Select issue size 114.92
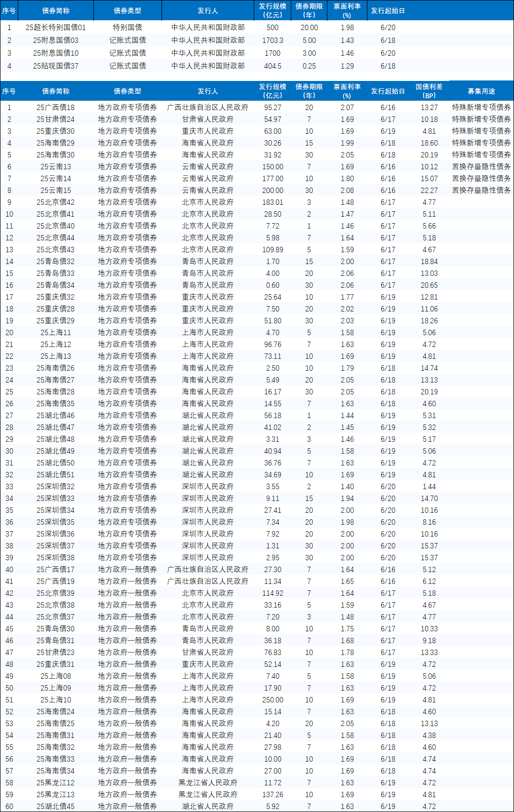Viewport: 514px width, 812px height. click(273, 593)
